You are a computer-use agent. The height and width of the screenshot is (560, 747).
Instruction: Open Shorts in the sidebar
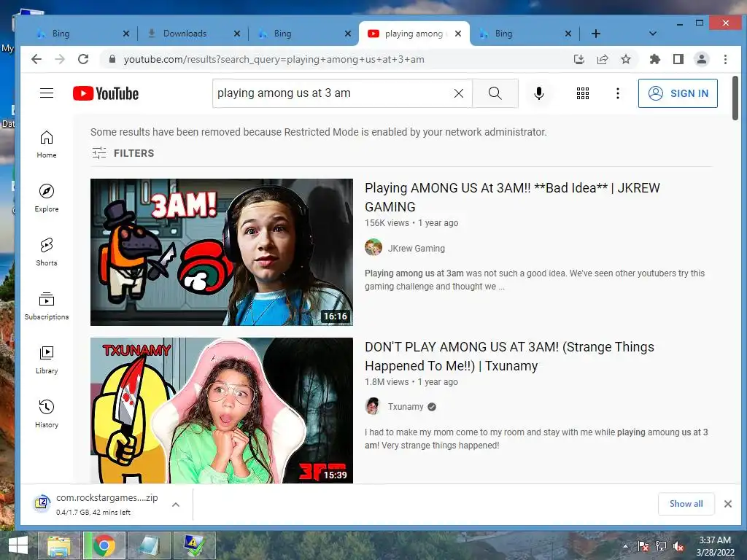pos(47,252)
